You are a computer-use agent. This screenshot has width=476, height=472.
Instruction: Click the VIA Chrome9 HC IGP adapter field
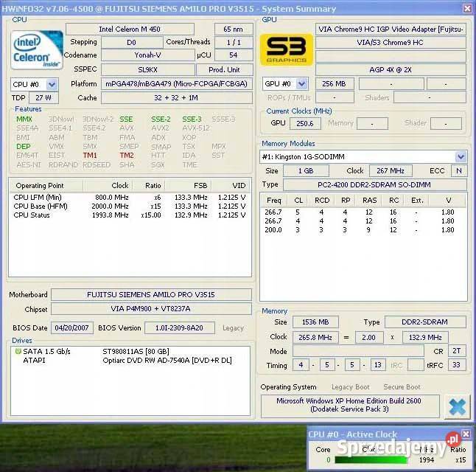pos(391,29)
